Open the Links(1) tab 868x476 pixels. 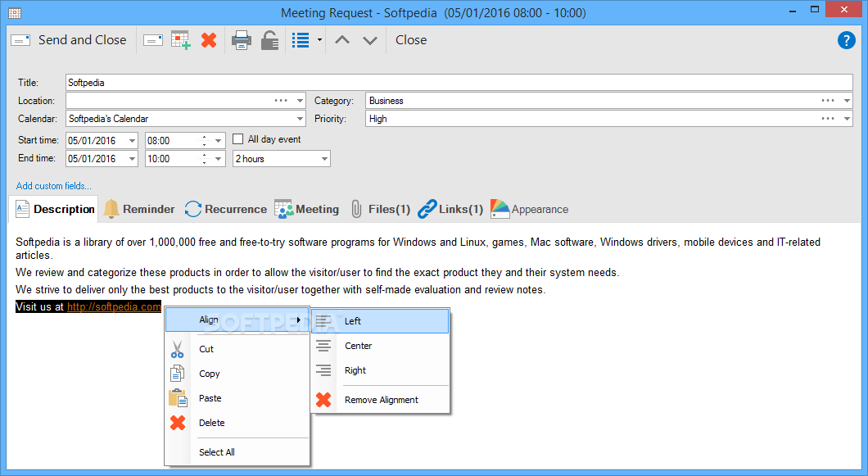click(x=450, y=210)
